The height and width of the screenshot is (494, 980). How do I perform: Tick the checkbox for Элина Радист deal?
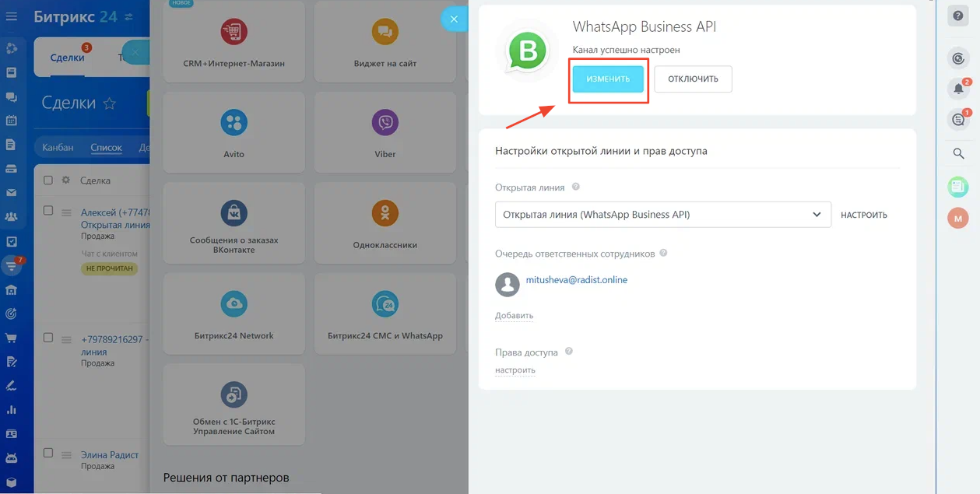[x=48, y=454]
